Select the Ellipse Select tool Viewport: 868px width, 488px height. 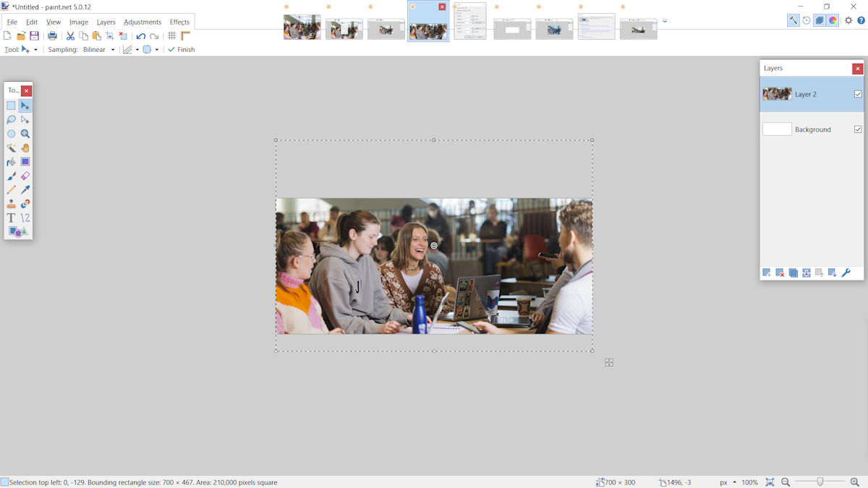11,134
